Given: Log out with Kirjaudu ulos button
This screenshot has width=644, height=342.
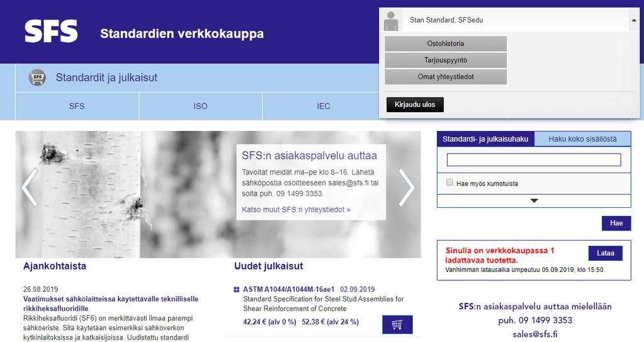Looking at the screenshot, I should click(x=415, y=105).
